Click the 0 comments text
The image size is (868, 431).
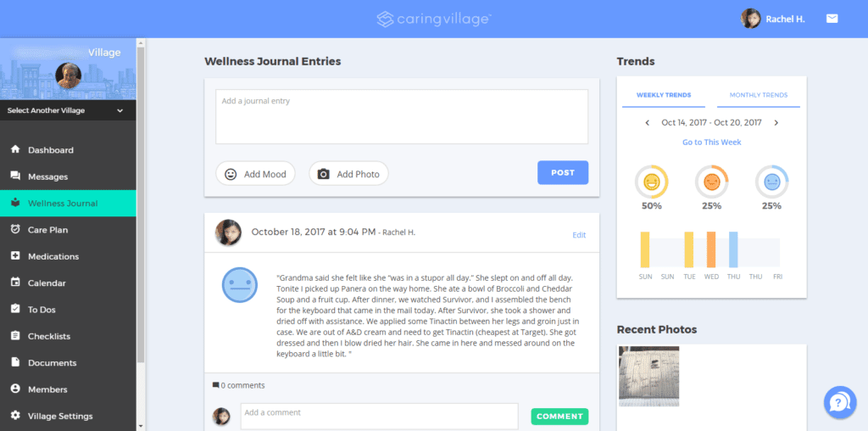(x=242, y=385)
